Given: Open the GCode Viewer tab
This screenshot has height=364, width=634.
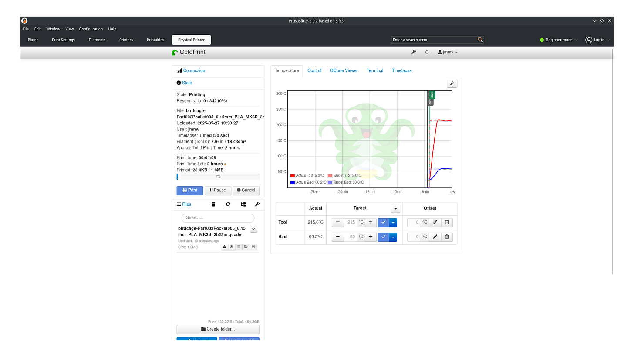Looking at the screenshot, I should click(344, 70).
